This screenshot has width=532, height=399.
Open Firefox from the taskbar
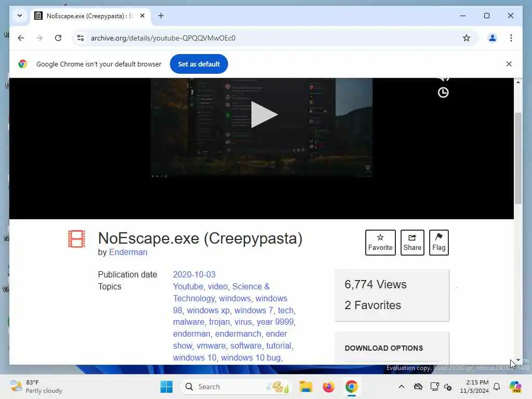tap(328, 387)
